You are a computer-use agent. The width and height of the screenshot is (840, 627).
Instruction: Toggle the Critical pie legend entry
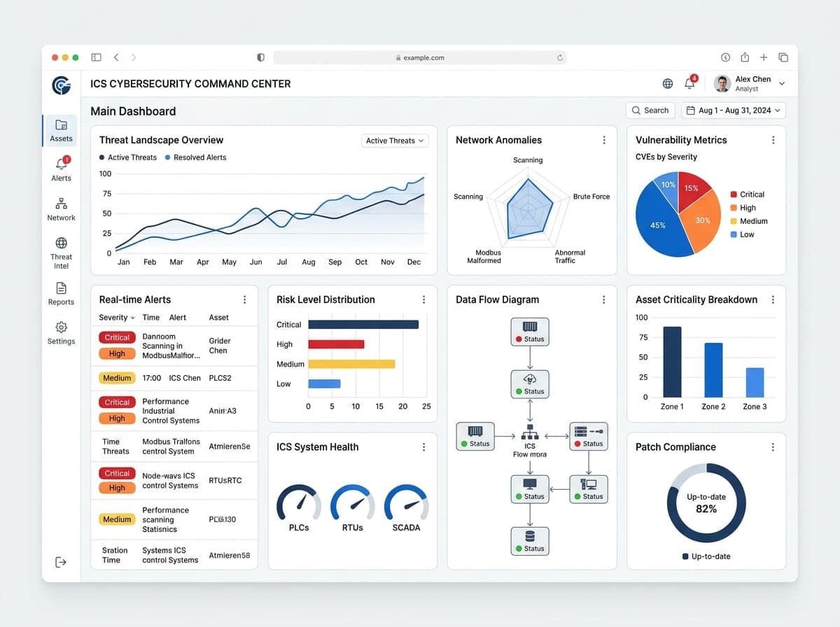748,195
